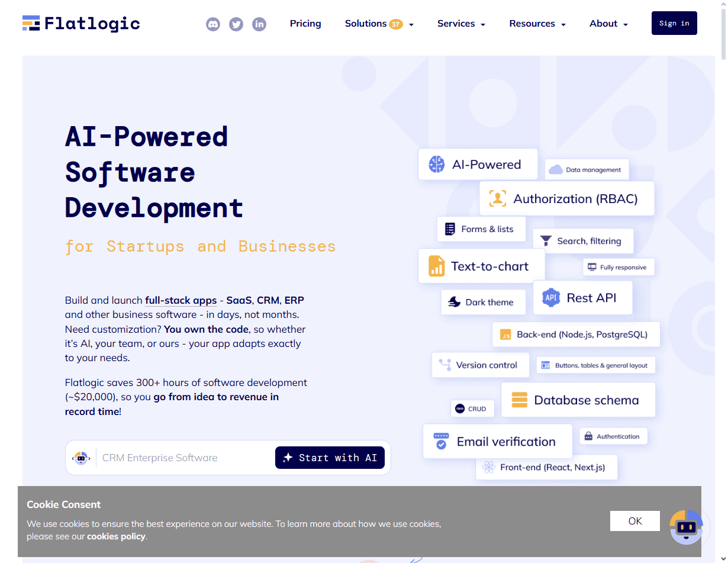728x563 pixels.
Task: Click the Rest API badge icon
Action: 551,297
